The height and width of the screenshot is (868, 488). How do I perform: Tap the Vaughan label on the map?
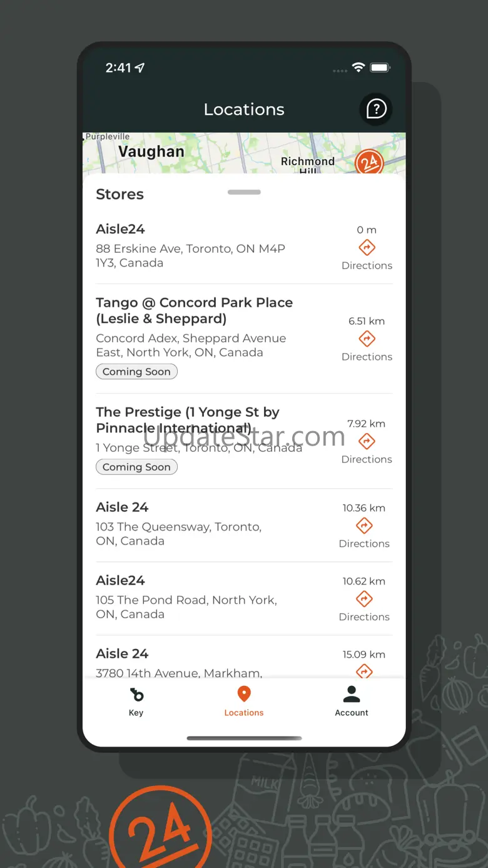click(151, 151)
